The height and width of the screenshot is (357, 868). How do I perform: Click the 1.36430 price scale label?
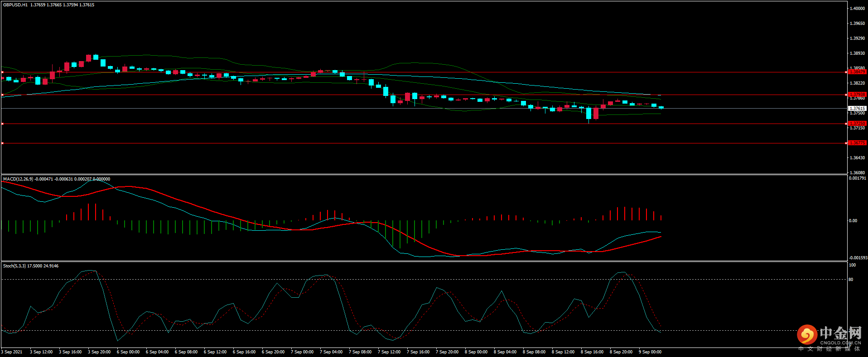(857, 158)
